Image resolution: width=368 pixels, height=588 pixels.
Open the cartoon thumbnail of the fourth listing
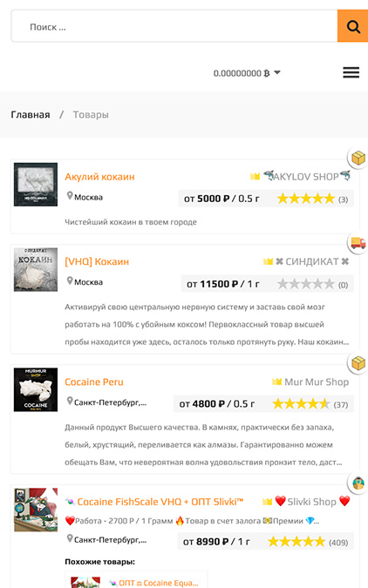click(36, 510)
